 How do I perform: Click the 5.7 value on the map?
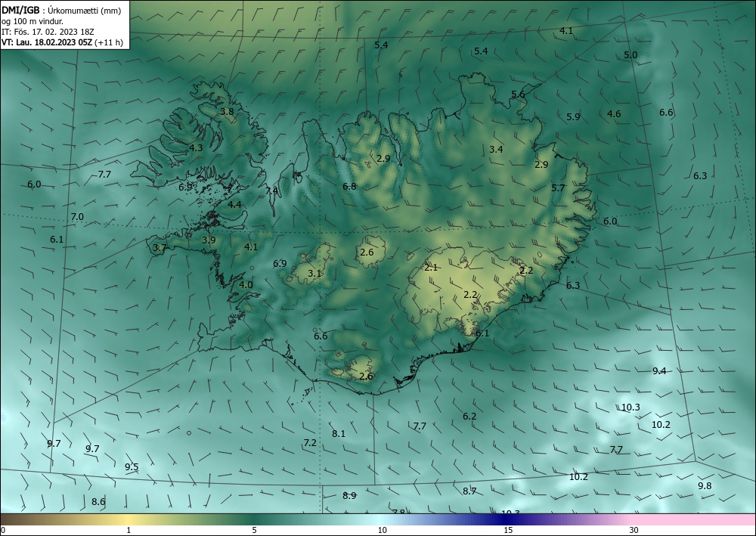click(x=558, y=188)
